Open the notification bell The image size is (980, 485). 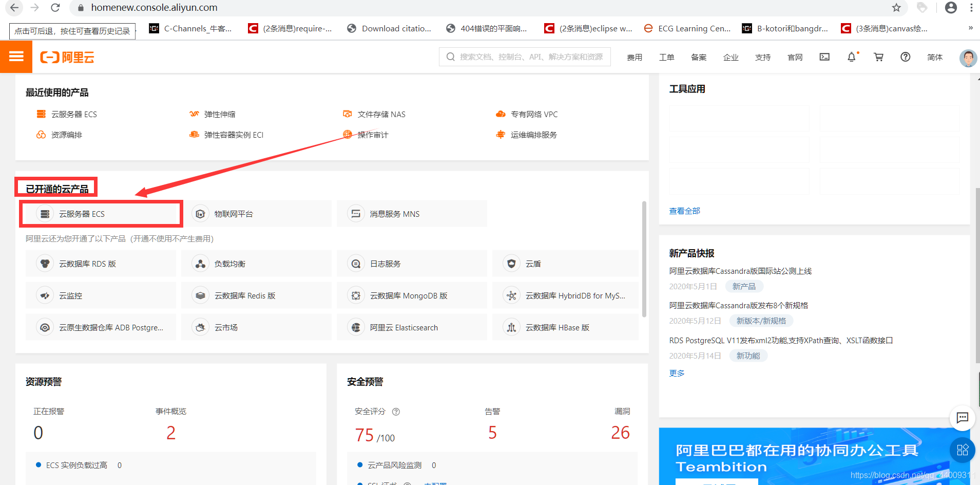coord(852,57)
